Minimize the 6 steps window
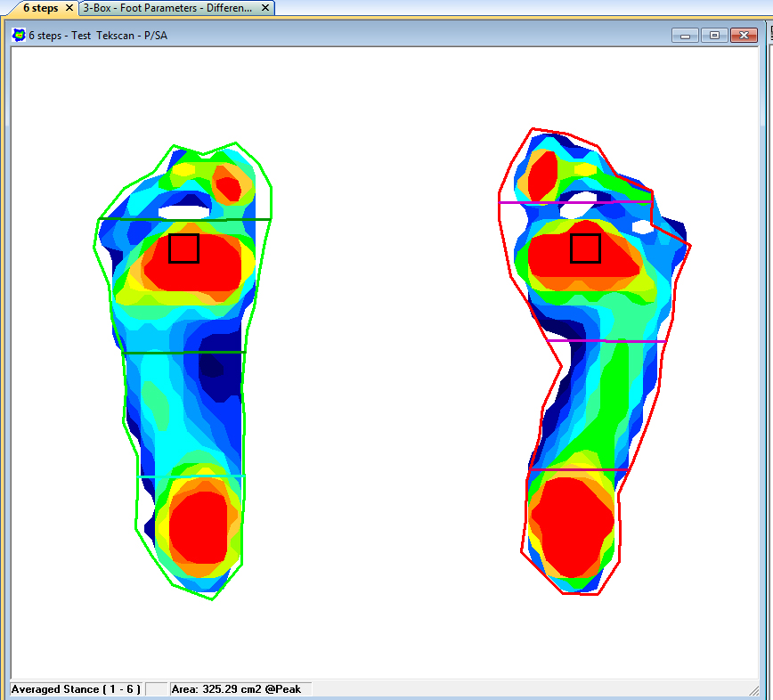The width and height of the screenshot is (773, 700). (685, 36)
